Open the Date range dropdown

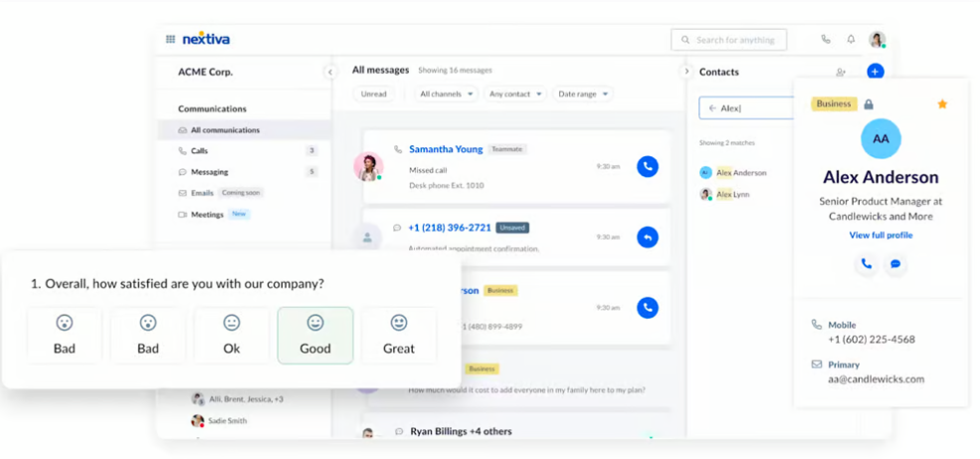pyautogui.click(x=582, y=94)
